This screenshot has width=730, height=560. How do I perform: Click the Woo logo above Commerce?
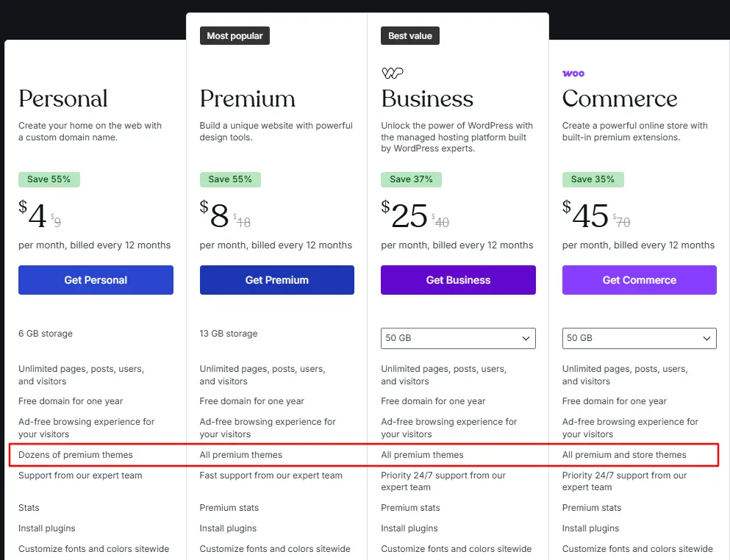pos(573,73)
